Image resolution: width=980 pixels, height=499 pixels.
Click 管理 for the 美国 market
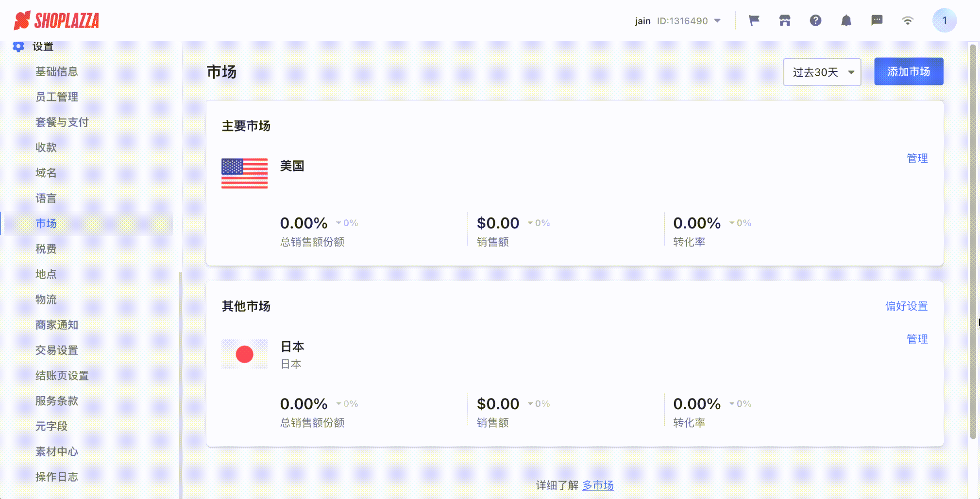[917, 158]
